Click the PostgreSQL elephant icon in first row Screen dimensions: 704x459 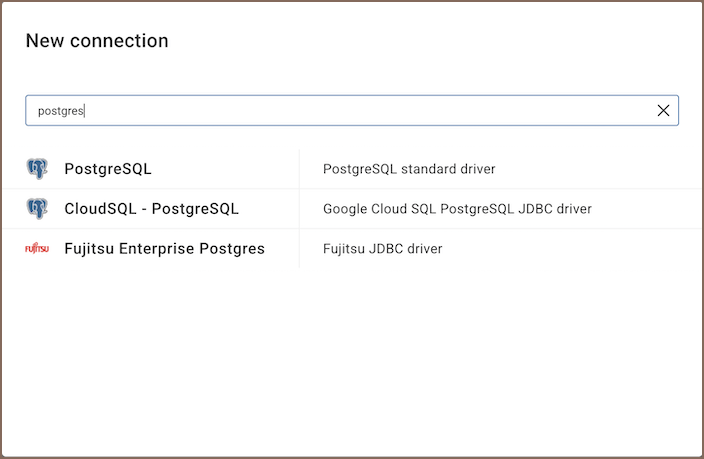(x=37, y=169)
